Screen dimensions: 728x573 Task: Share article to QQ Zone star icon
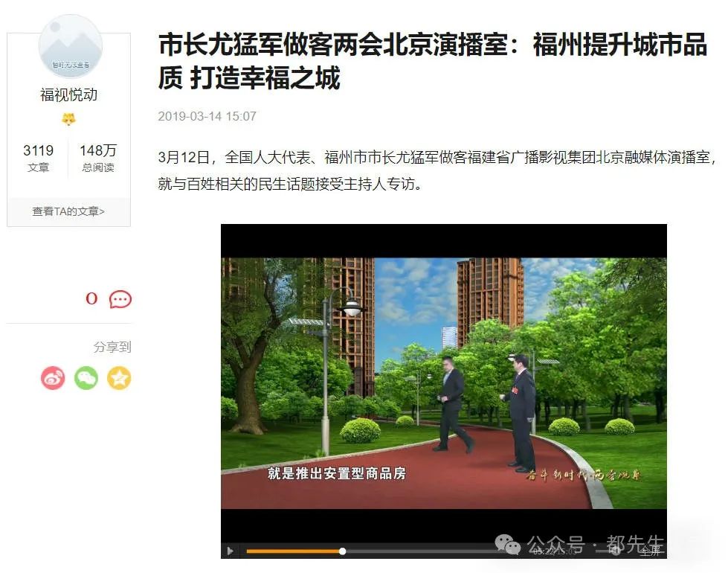click(119, 378)
